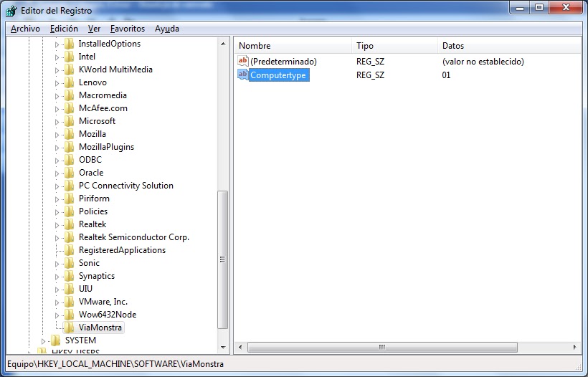Click the Realtek Semiconductor Corp. folder icon
Viewport: 588px width, 377px height.
pos(69,237)
